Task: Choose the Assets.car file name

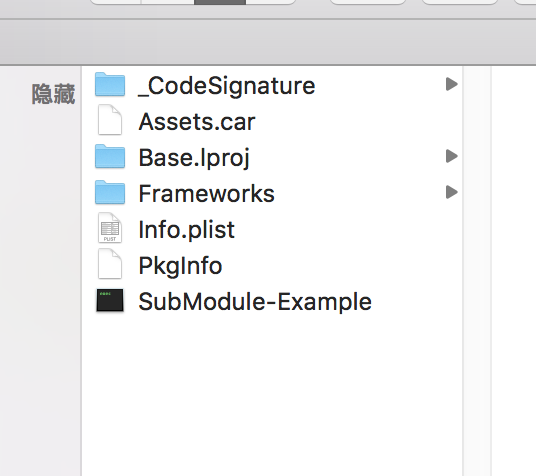Action: tap(197, 122)
